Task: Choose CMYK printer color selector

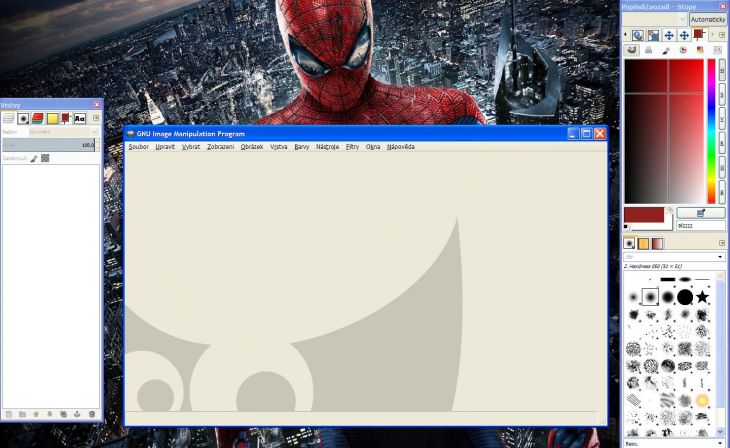Action: click(649, 50)
